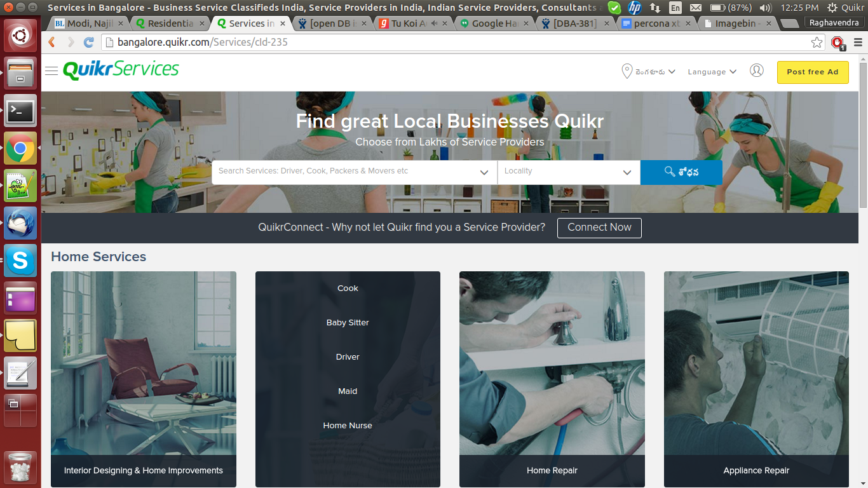This screenshot has height=488, width=868.
Task: Open the Driver service link
Action: point(348,357)
